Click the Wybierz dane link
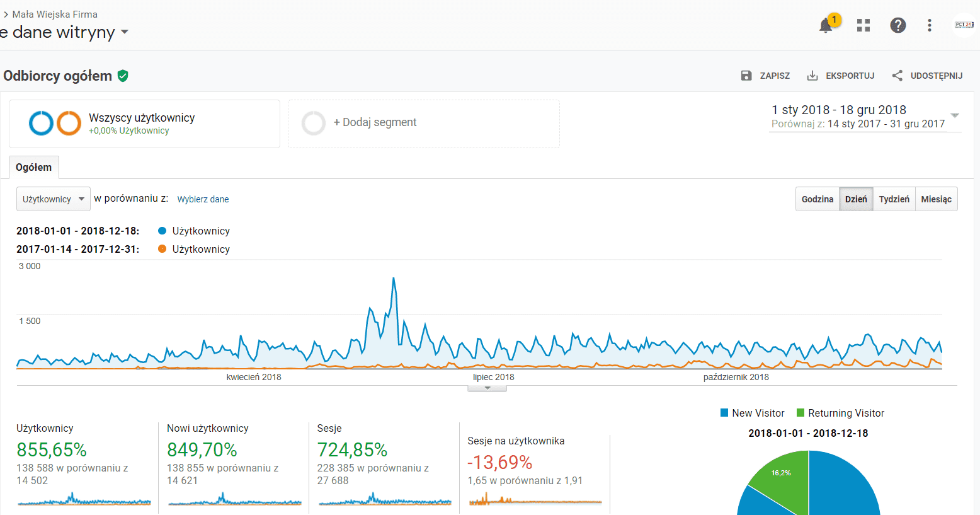The image size is (980, 515). pyautogui.click(x=203, y=199)
